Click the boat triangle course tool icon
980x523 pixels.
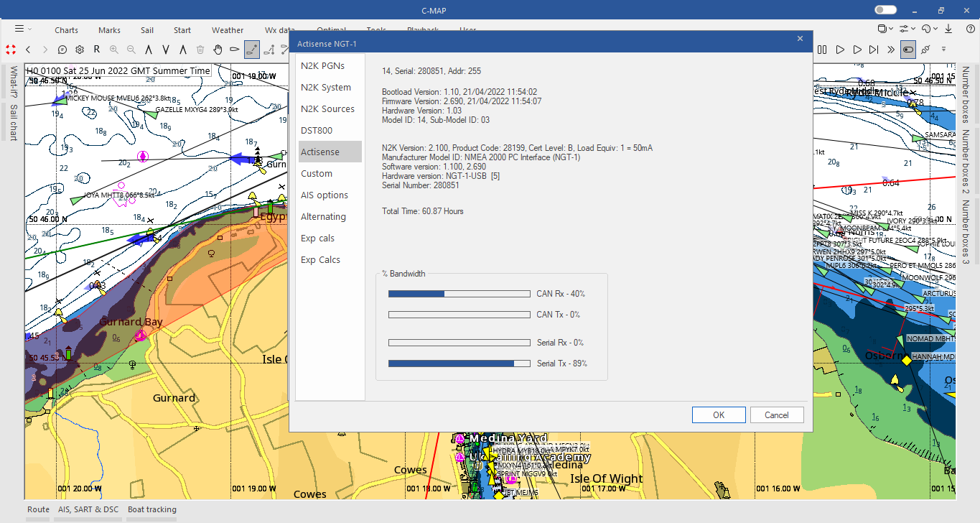(x=269, y=50)
